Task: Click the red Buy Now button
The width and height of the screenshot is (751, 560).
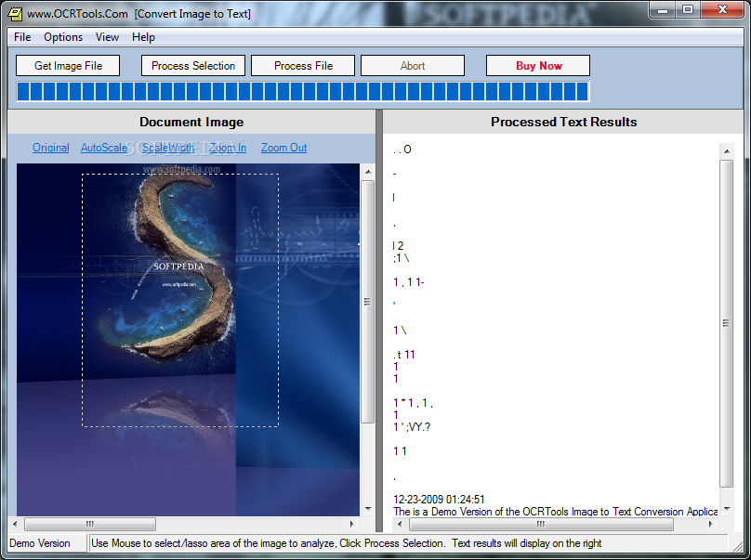Action: 538,66
